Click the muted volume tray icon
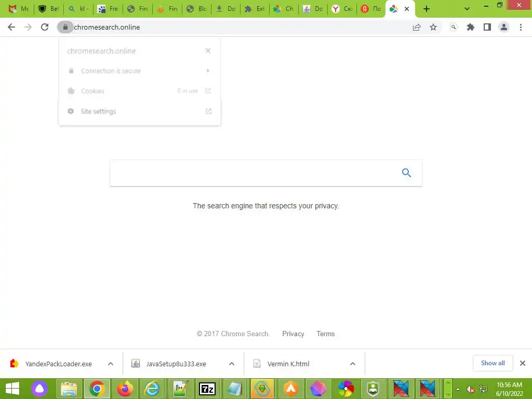 [470, 389]
